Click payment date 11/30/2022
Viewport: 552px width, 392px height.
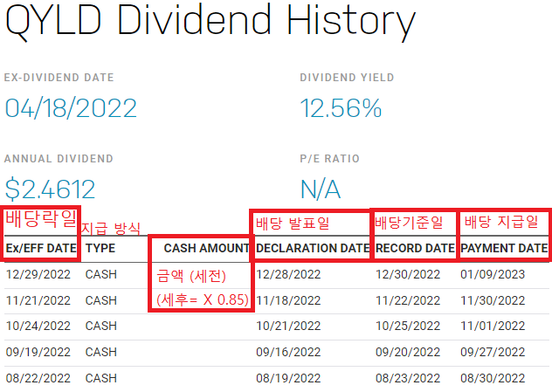point(493,300)
